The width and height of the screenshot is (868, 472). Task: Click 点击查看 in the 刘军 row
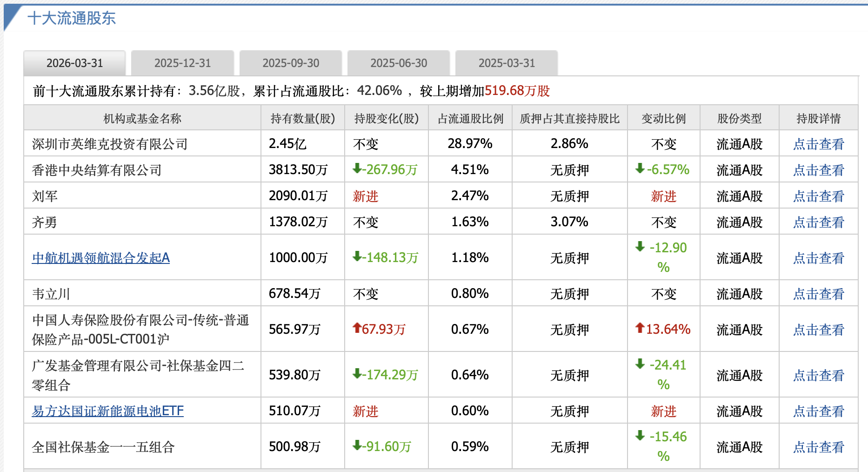click(x=818, y=196)
